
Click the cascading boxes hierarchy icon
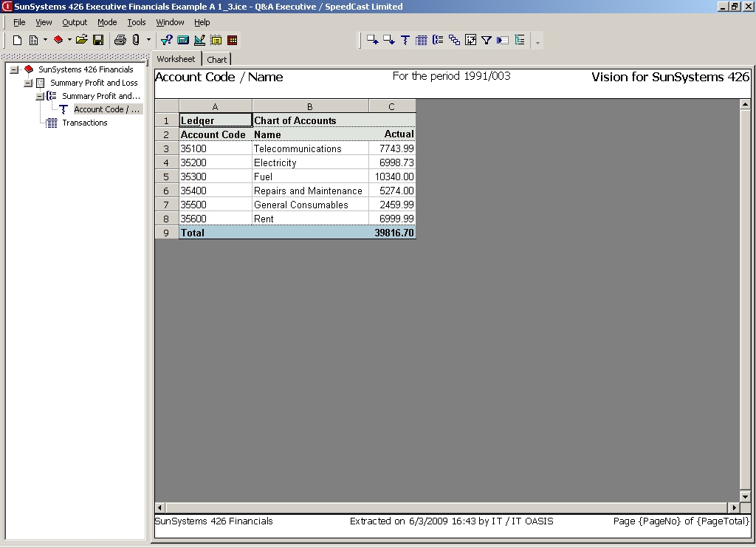pyautogui.click(x=454, y=40)
